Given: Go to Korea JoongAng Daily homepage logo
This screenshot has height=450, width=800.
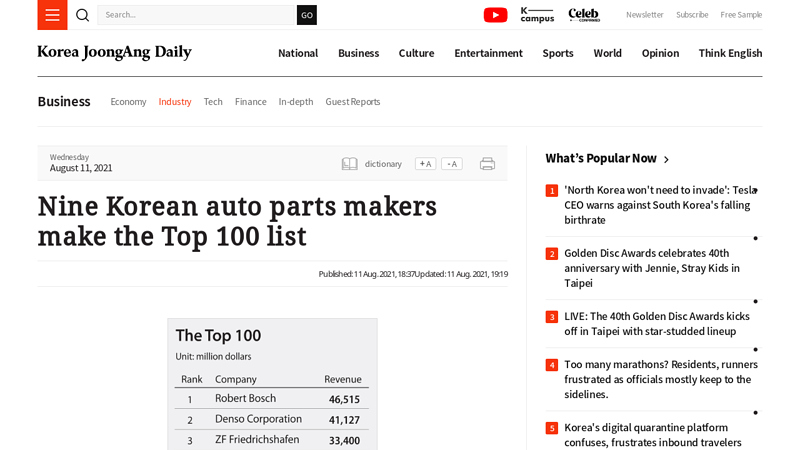Looking at the screenshot, I should (114, 52).
